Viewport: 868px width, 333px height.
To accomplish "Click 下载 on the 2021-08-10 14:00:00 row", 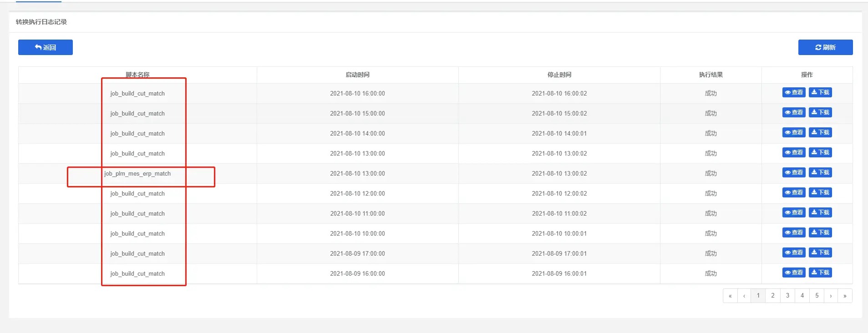I will tap(820, 132).
